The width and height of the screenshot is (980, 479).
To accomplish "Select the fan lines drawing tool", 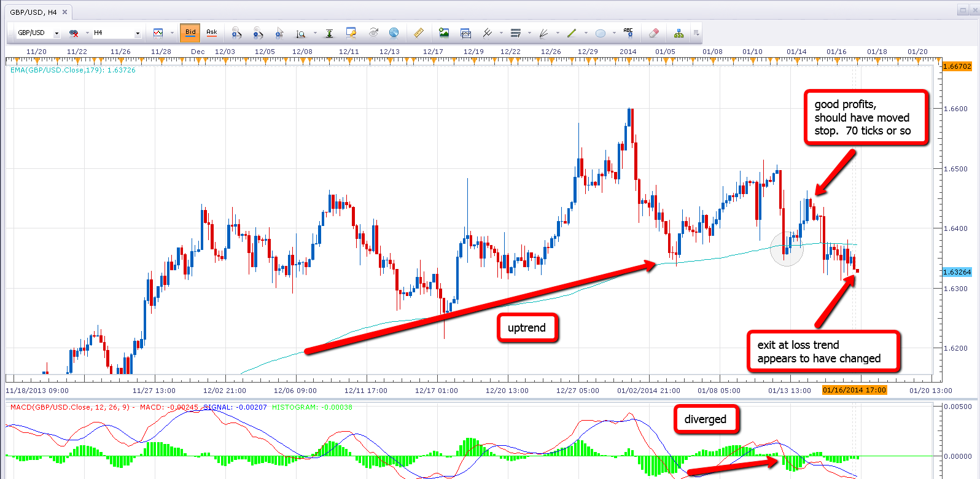I will (x=543, y=33).
